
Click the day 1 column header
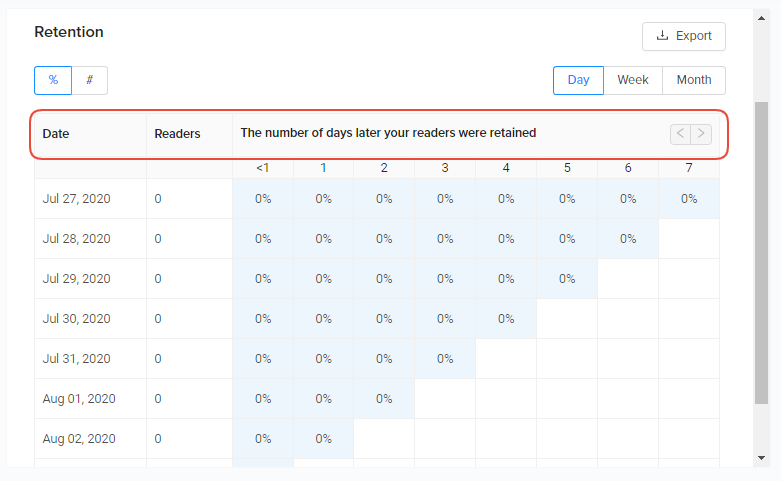(x=323, y=168)
